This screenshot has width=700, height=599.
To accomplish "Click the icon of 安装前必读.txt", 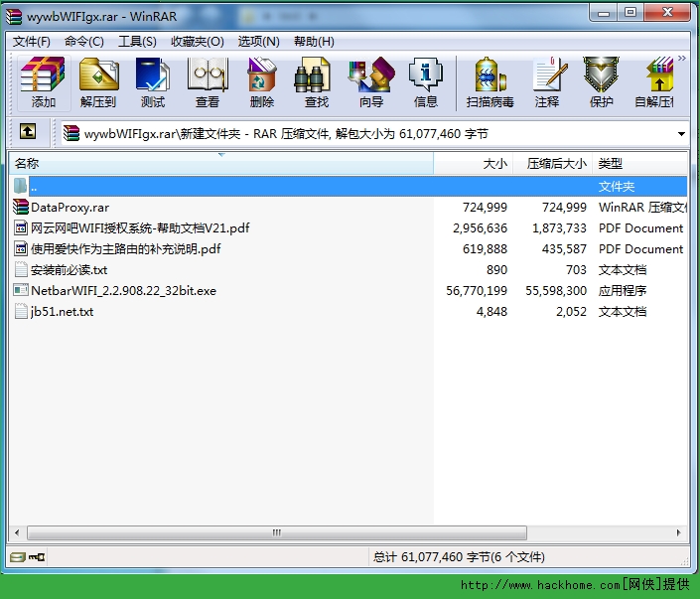I will coord(21,269).
